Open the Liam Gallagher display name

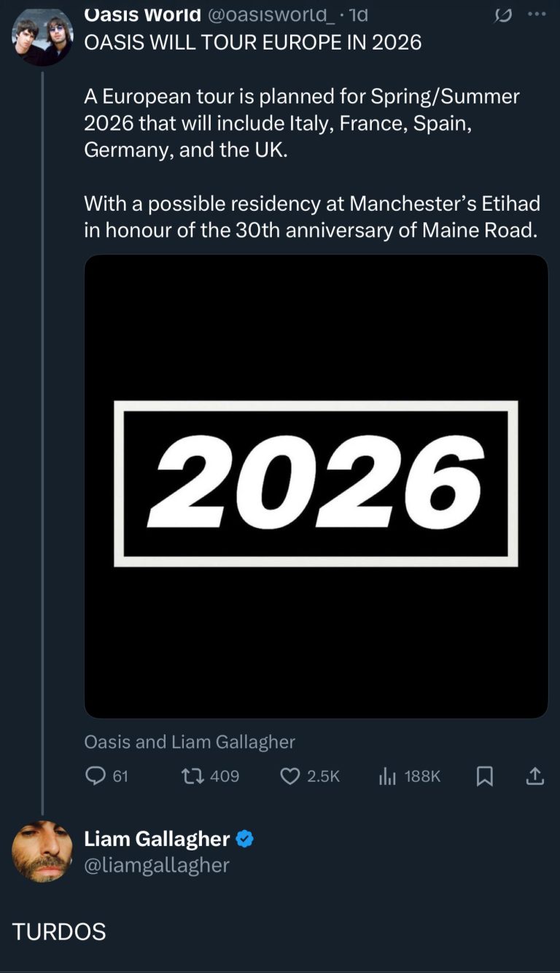157,840
